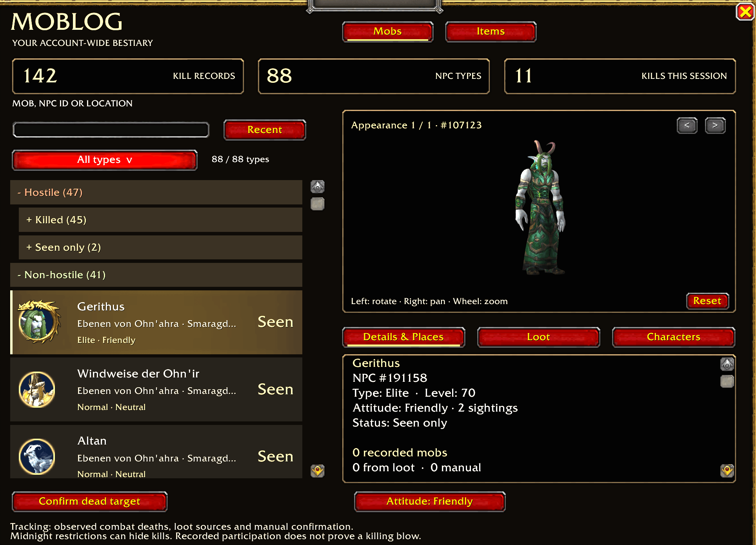Expand the Seen only (2) subgroup

pyautogui.click(x=160, y=247)
